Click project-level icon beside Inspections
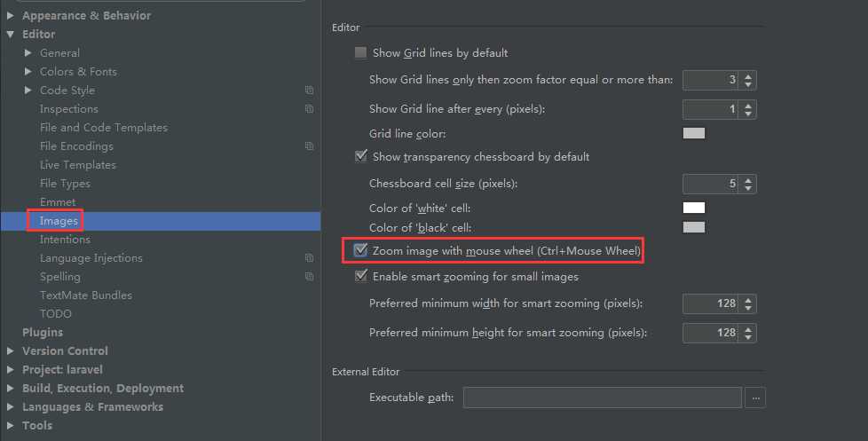 [309, 109]
